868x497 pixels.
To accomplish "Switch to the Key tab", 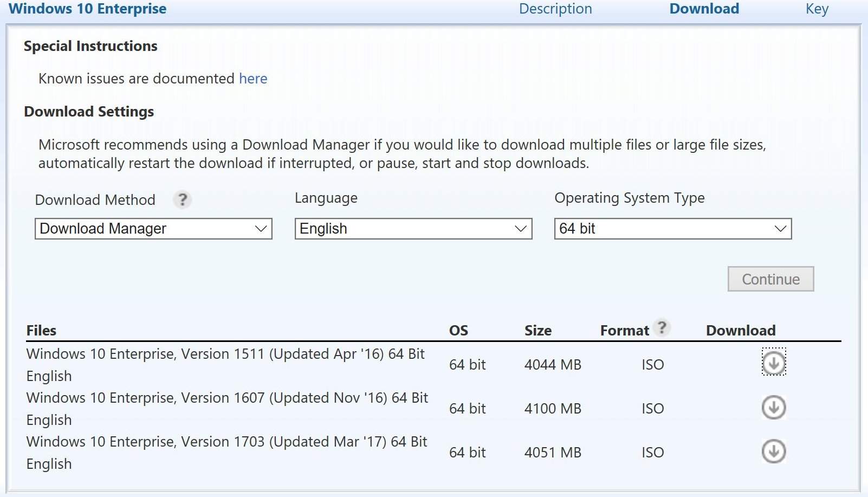I will 817,9.
